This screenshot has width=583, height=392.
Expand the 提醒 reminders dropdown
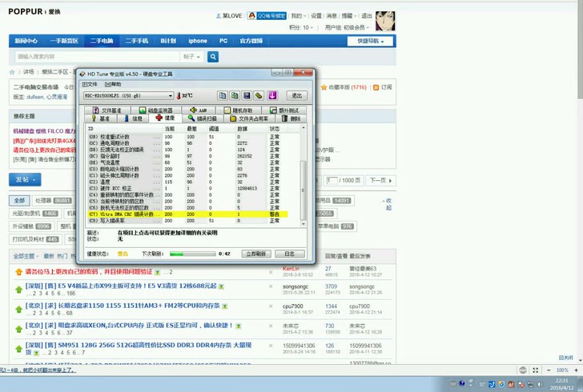pos(349,16)
